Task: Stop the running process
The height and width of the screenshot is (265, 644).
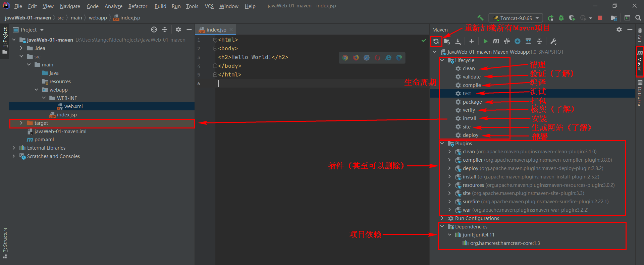Action: (x=600, y=18)
